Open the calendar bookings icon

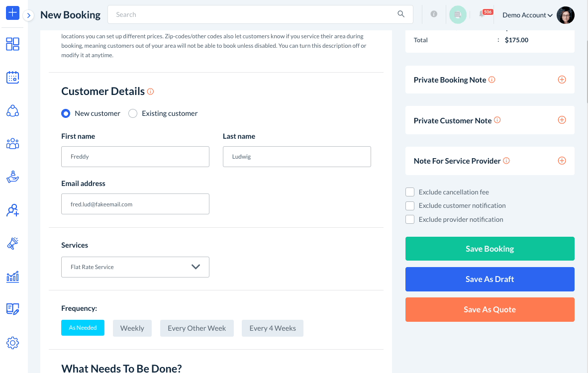[x=12, y=78]
